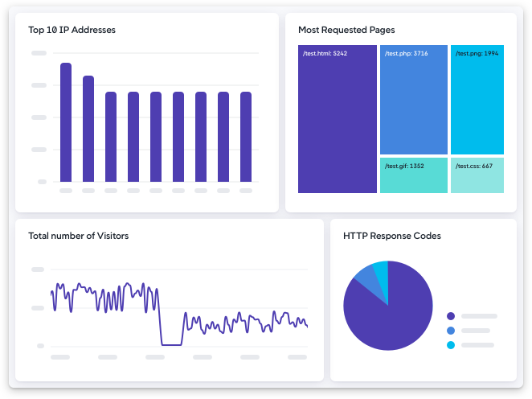The height and width of the screenshot is (399, 532).
Task: Click the /test.html: 5242 treemap tile
Action: tap(338, 119)
